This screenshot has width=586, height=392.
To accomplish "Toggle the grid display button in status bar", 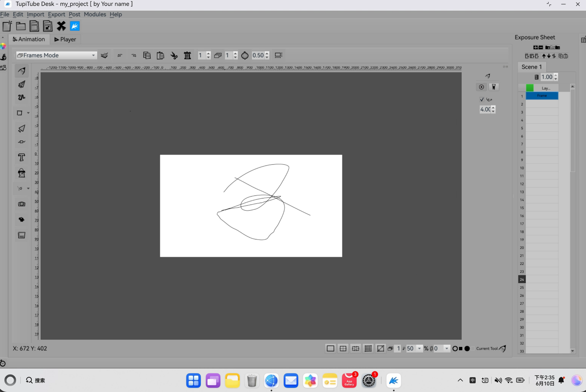I will [x=368, y=348].
